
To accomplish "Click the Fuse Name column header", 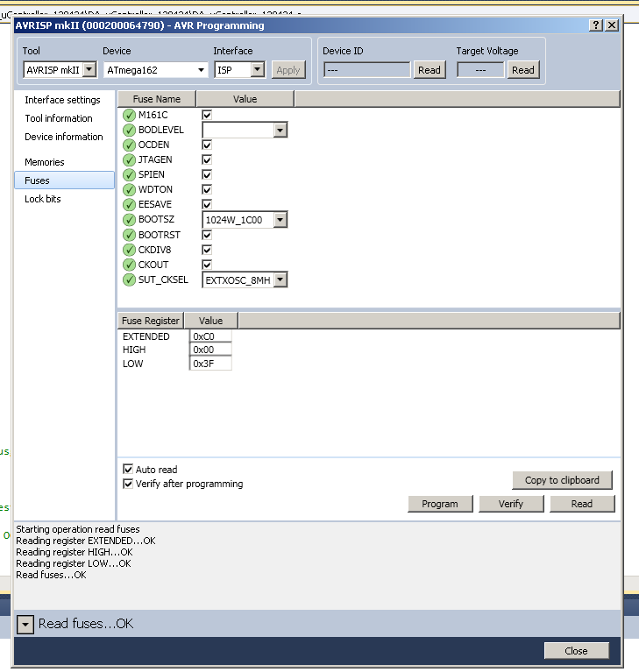I will pos(157,99).
